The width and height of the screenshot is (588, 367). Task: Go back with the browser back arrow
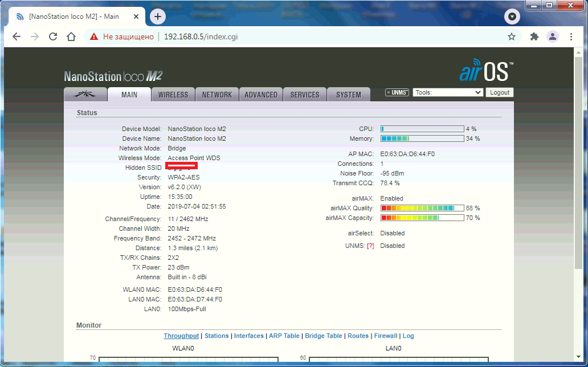click(16, 36)
